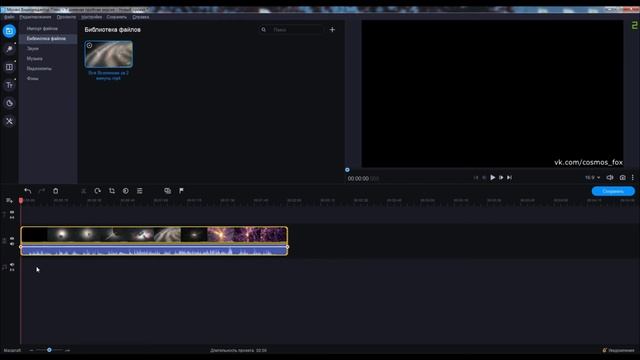Select the Crop tool icon
This screenshot has width=640, height=360.
pyautogui.click(x=112, y=191)
